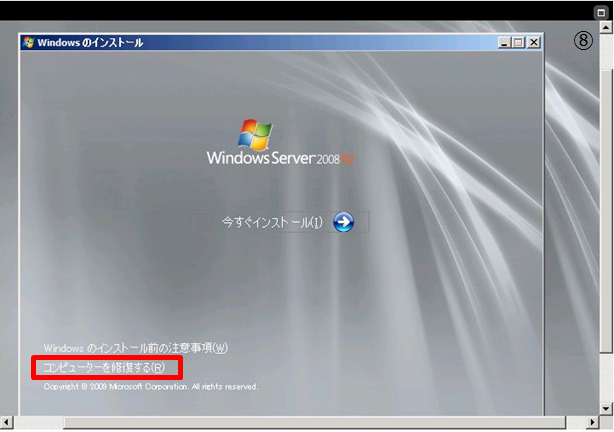This screenshot has width=614, height=432.
Task: Click the expand icon on the black top bar
Action: [601, 12]
